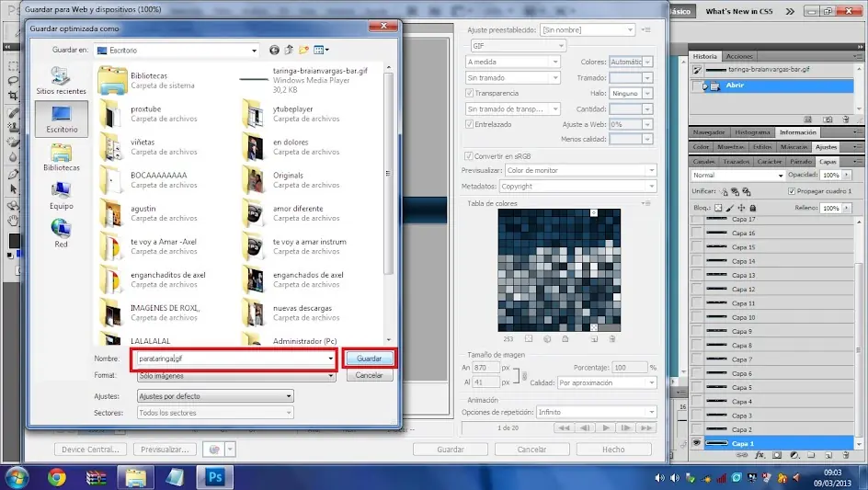
Task: Click the back arrow in save dialog
Action: 274,51
